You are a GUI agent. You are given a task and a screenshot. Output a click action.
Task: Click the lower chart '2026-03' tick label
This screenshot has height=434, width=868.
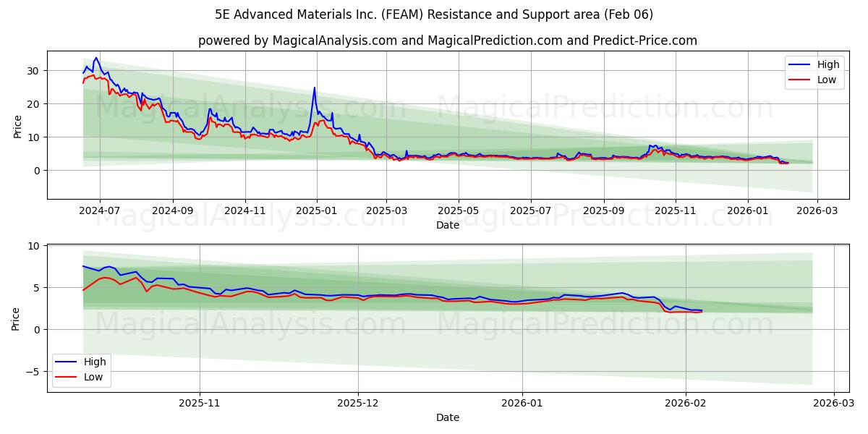click(x=834, y=403)
